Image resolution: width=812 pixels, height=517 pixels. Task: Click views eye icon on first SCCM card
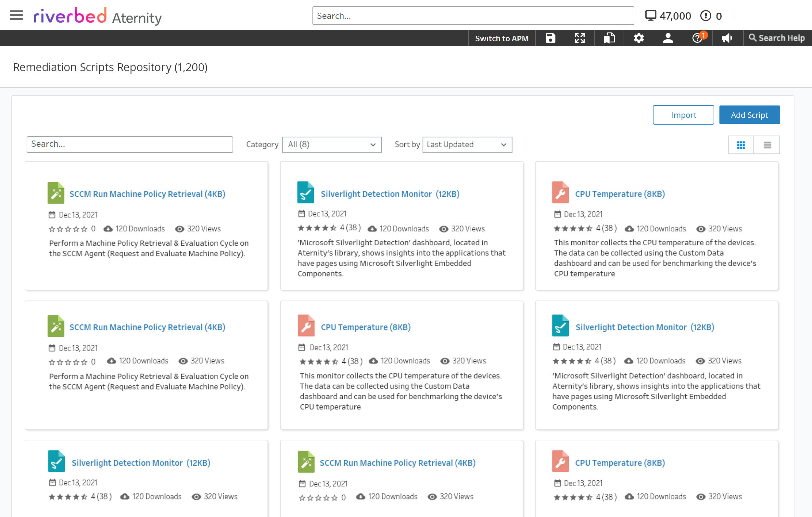pyautogui.click(x=180, y=229)
